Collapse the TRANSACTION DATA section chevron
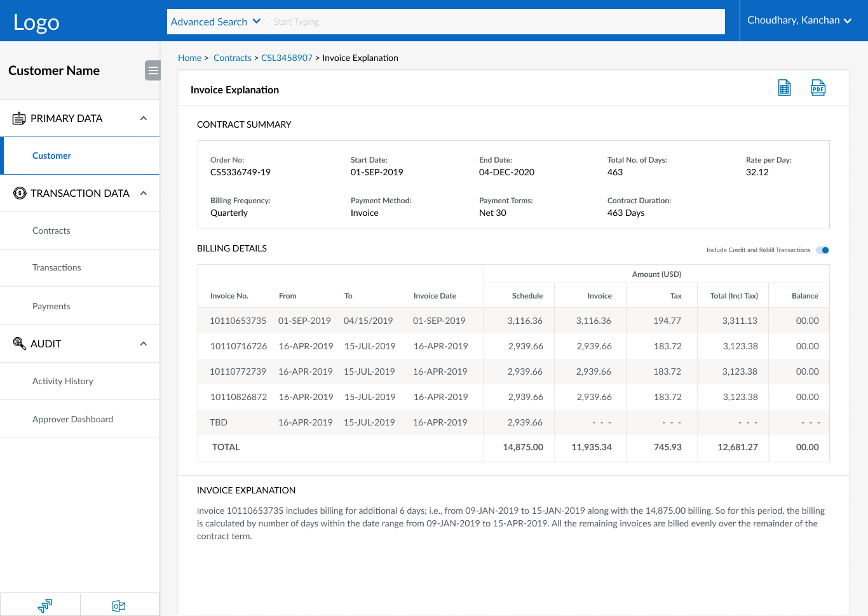 click(144, 194)
